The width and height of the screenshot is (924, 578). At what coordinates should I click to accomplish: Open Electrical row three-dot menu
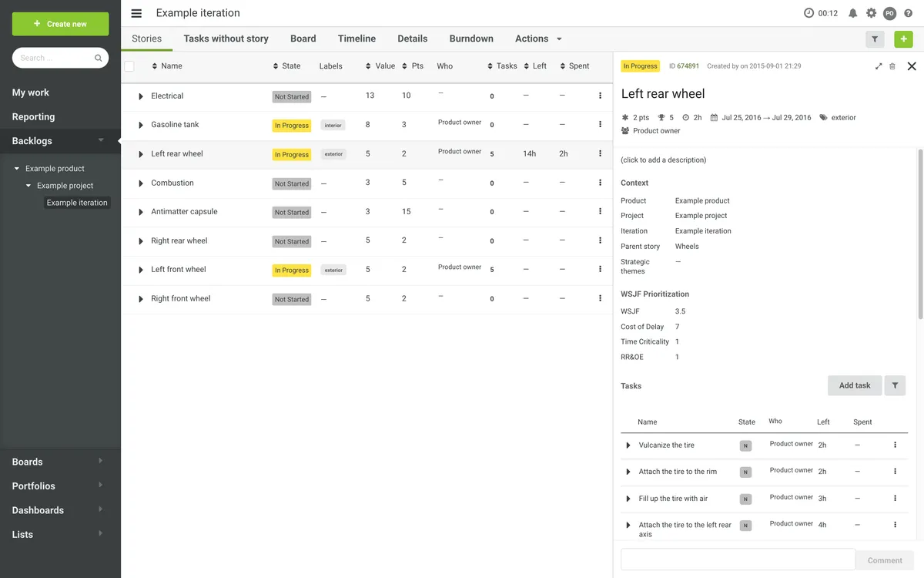pos(600,96)
